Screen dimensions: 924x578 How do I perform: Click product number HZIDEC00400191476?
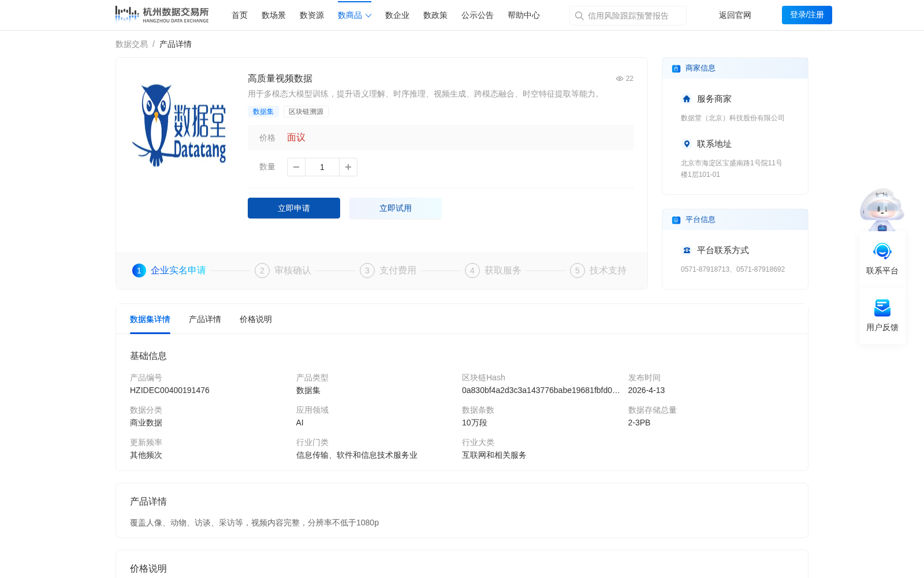point(170,390)
